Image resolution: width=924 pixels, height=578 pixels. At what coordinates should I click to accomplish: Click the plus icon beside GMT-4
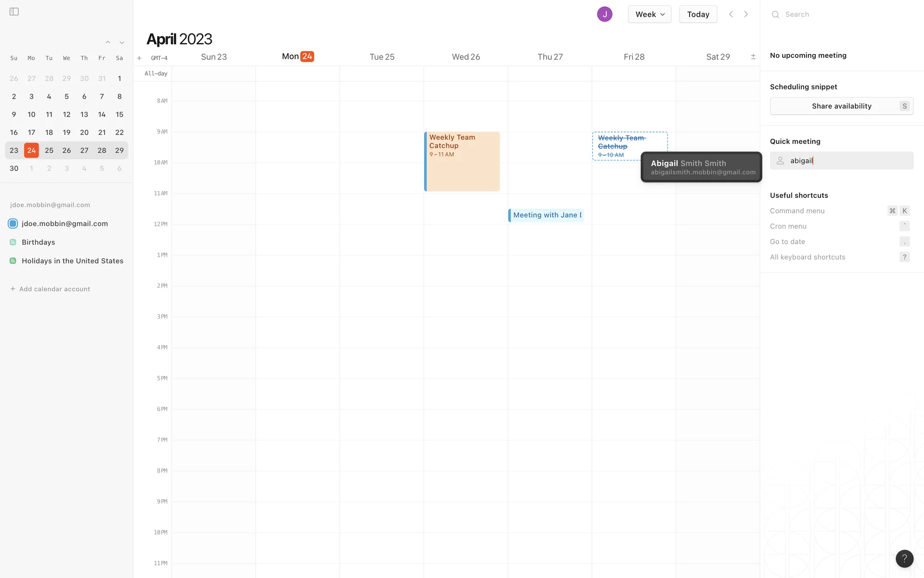139,58
